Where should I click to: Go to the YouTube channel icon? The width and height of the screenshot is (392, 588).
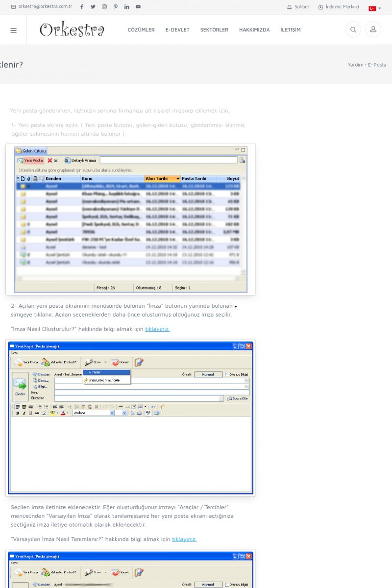[x=138, y=7]
